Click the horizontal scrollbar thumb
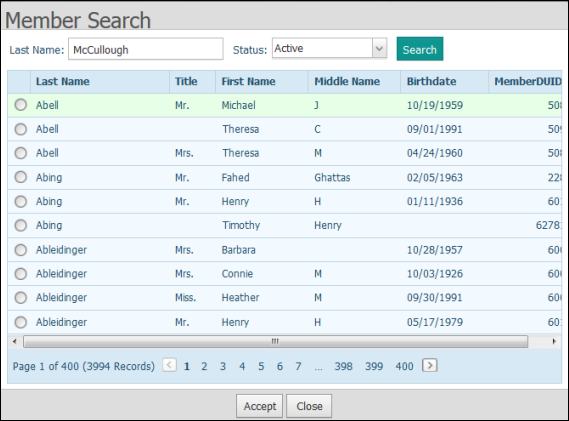Screen dimensions: 569x421 coord(275,342)
